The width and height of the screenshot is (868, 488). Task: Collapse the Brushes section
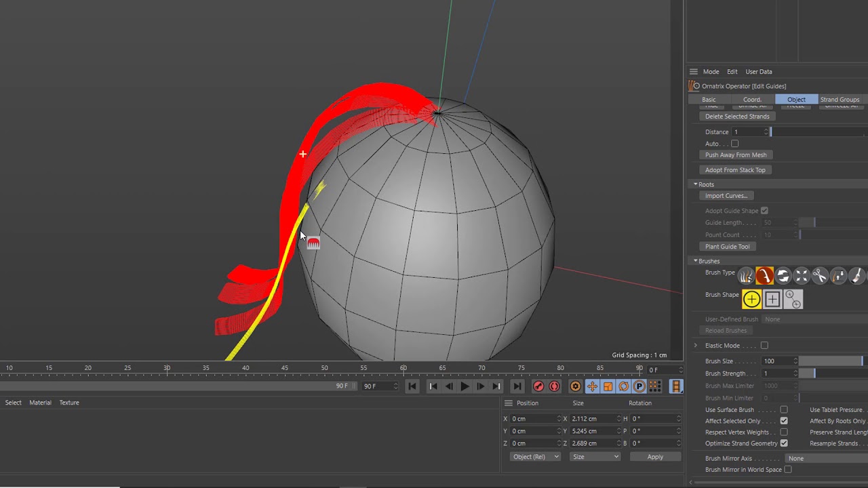[695, 261]
